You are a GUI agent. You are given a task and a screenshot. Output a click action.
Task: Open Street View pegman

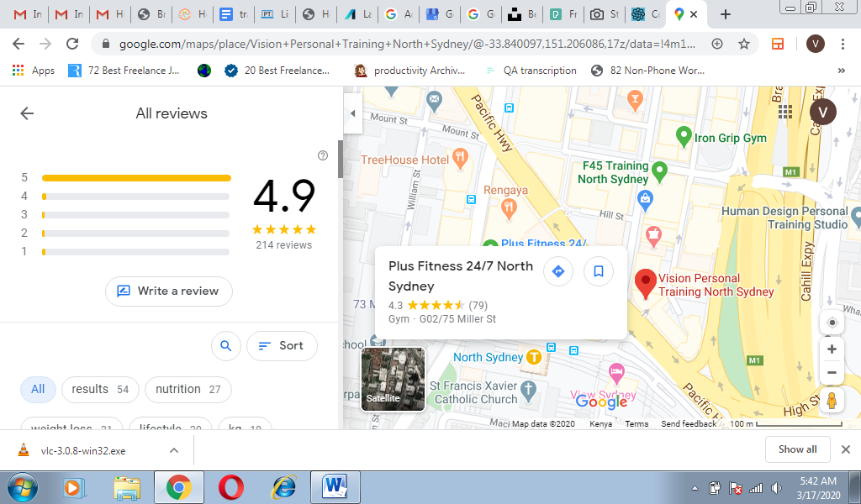(x=832, y=401)
